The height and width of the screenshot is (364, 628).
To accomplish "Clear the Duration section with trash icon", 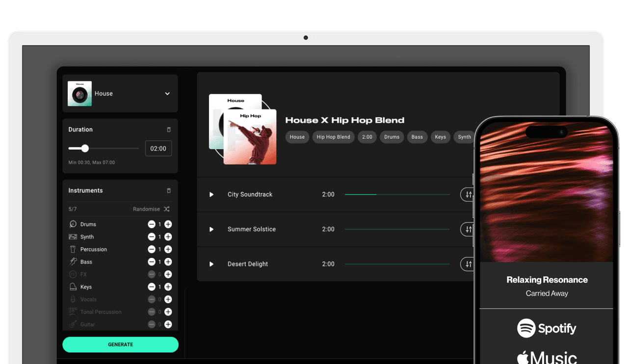I will click(x=169, y=130).
